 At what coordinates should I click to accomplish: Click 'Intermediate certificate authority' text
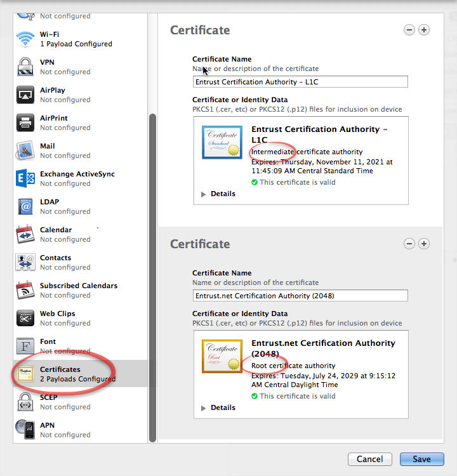[x=307, y=152]
